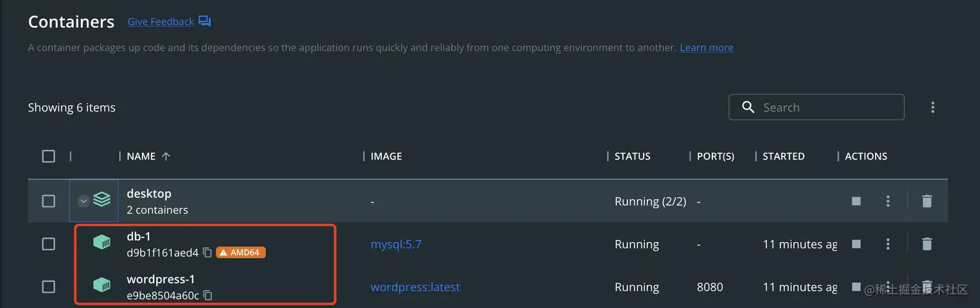Viewport: 980px width, 308px height.
Task: Open more actions for db-1
Action: pos(888,244)
